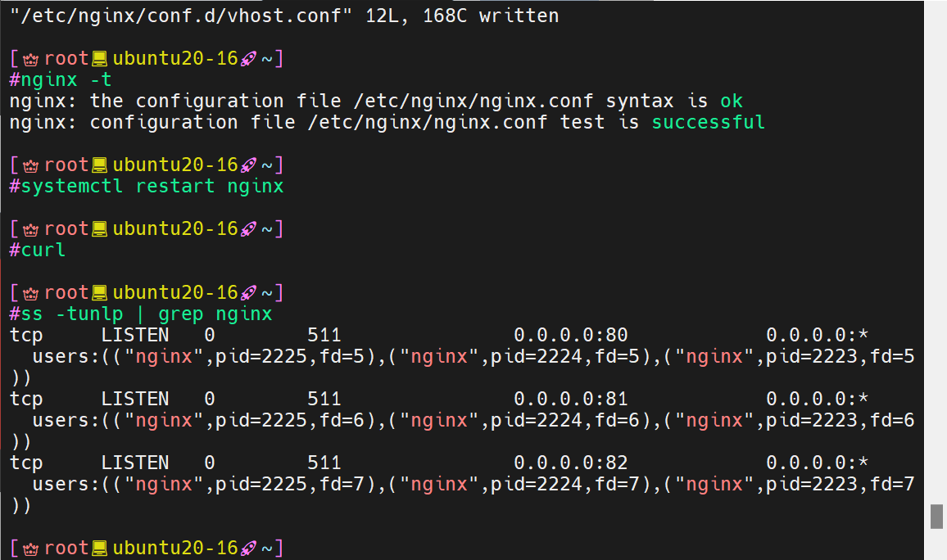This screenshot has width=947, height=560.
Task: Click the '0.0.0.0:81' local address
Action: click(571, 399)
